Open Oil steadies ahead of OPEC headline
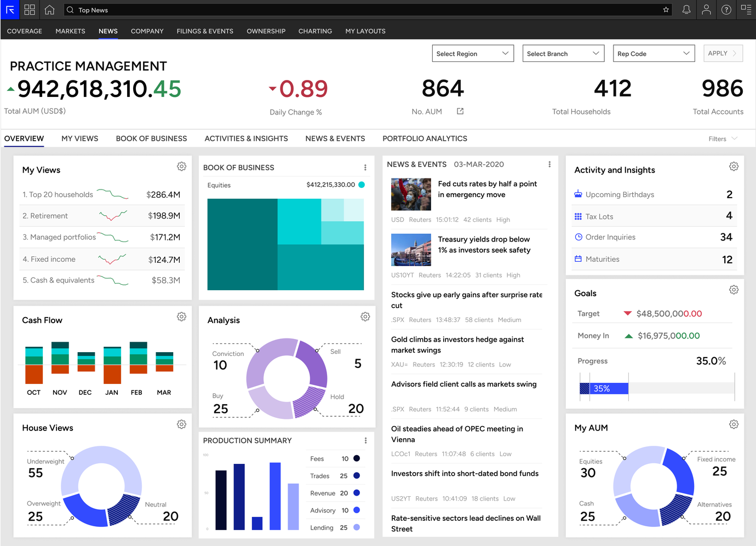Viewport: 756px width, 546px height. click(457, 434)
